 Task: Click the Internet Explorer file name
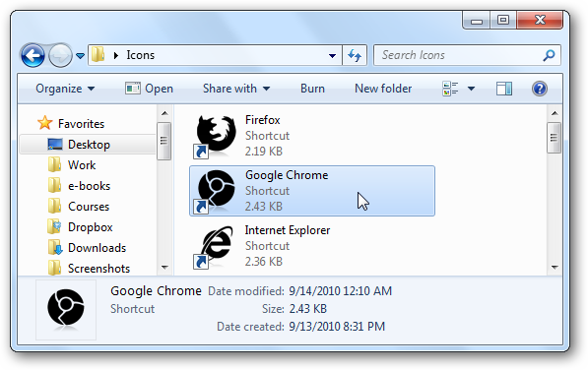click(288, 230)
